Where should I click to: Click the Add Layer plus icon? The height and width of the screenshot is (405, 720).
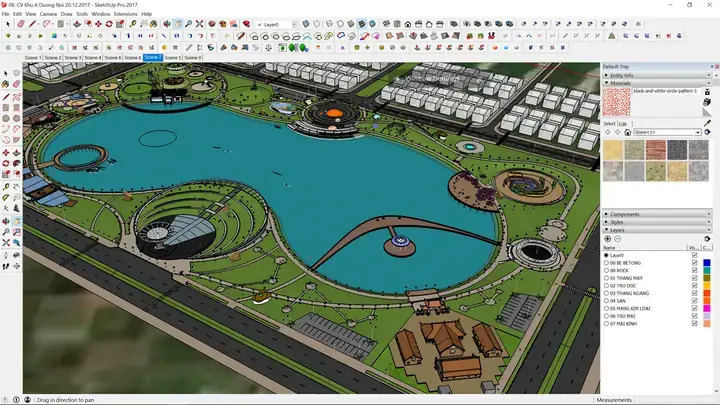coord(608,239)
